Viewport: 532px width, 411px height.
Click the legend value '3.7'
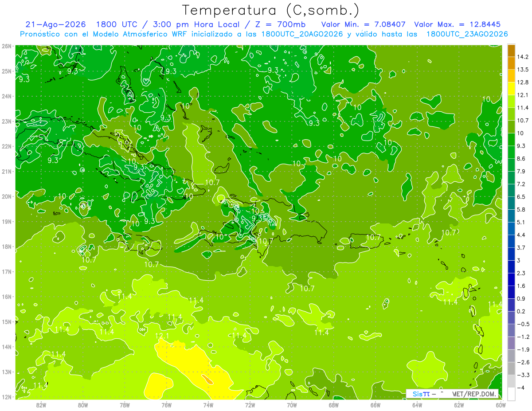521,248
